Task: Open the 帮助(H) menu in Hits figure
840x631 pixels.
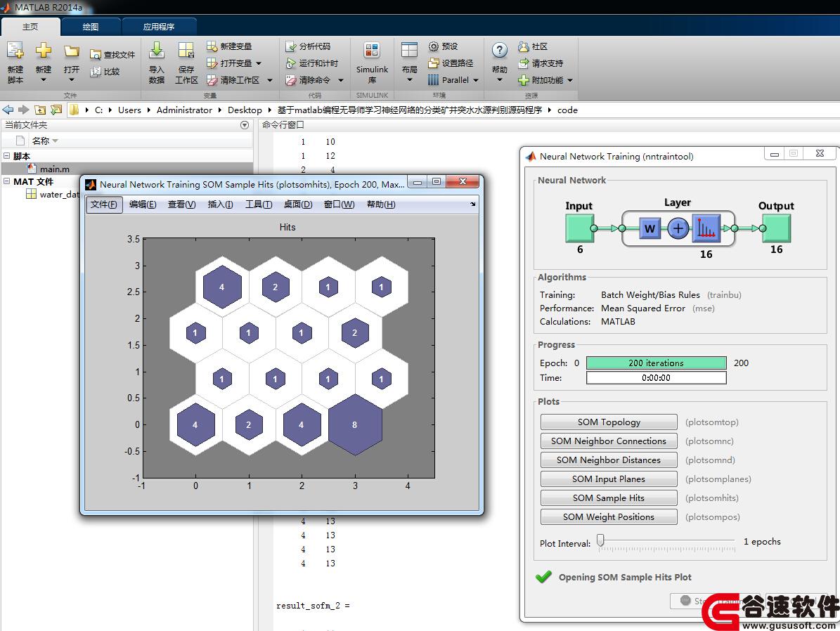Action: pyautogui.click(x=381, y=204)
